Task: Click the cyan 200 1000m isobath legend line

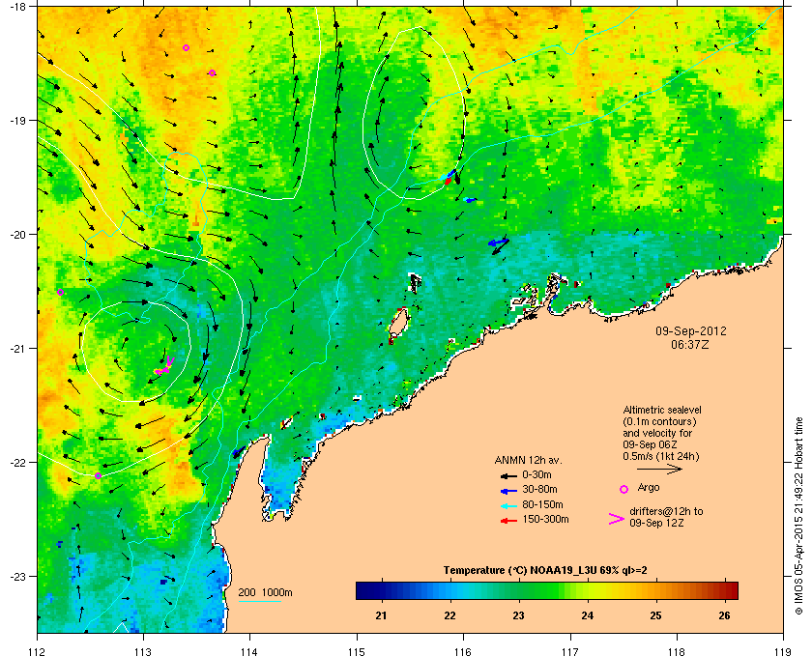Action: (x=259, y=602)
